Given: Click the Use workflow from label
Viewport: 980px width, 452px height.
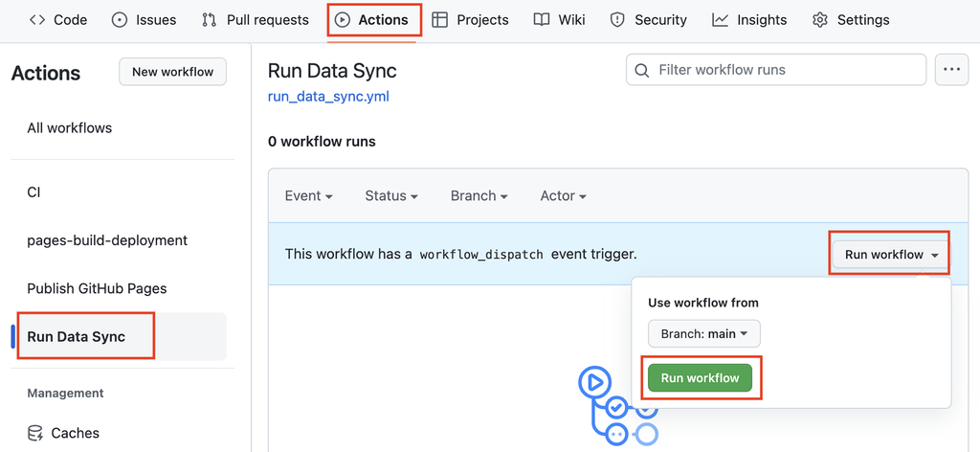Looking at the screenshot, I should 703,303.
